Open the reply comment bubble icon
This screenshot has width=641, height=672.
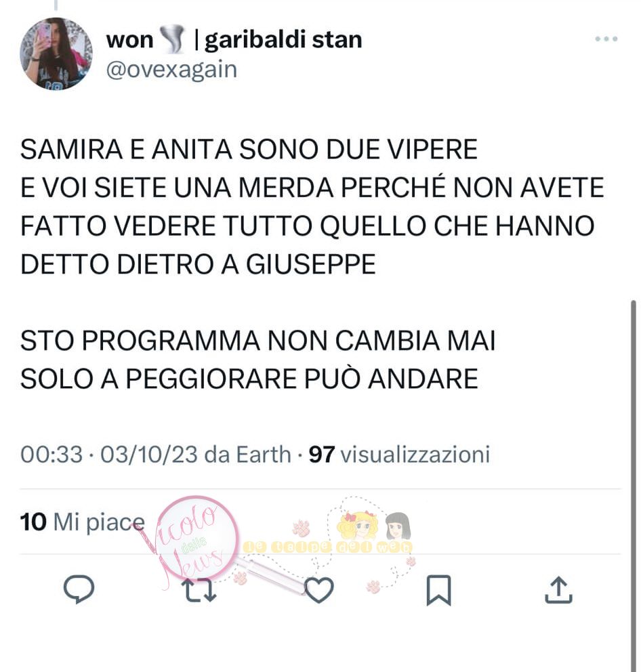click(x=79, y=589)
